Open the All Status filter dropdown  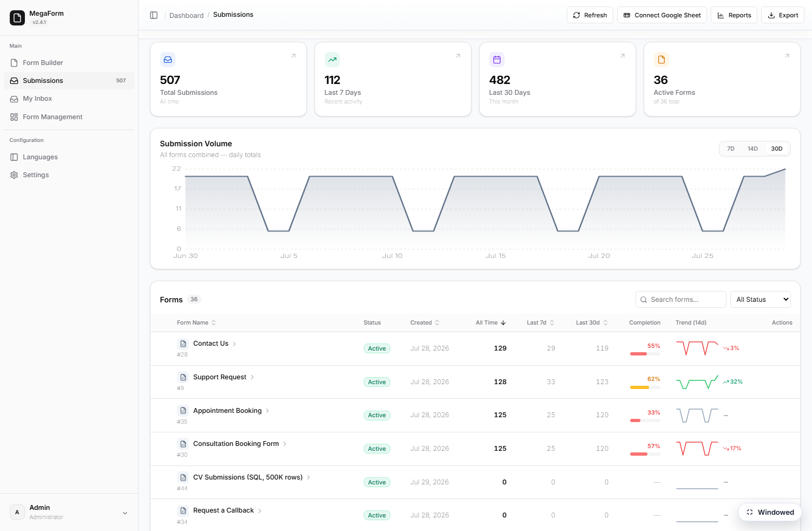[x=761, y=300]
